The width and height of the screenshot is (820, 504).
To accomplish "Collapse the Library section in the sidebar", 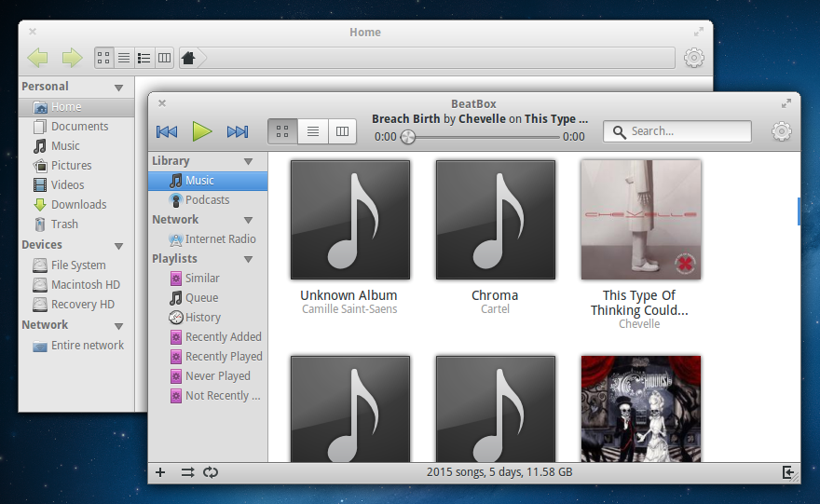I will point(249,161).
